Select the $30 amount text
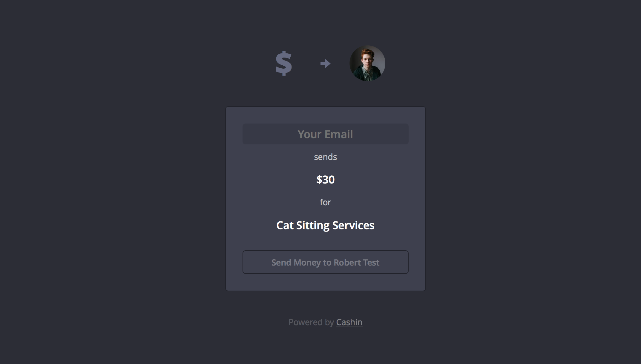 pos(325,179)
